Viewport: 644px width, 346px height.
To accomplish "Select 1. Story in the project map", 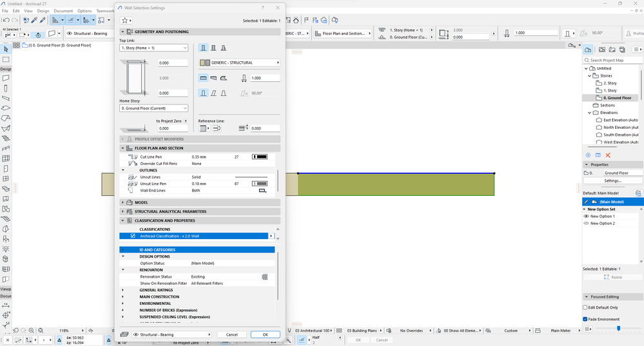I will click(609, 91).
